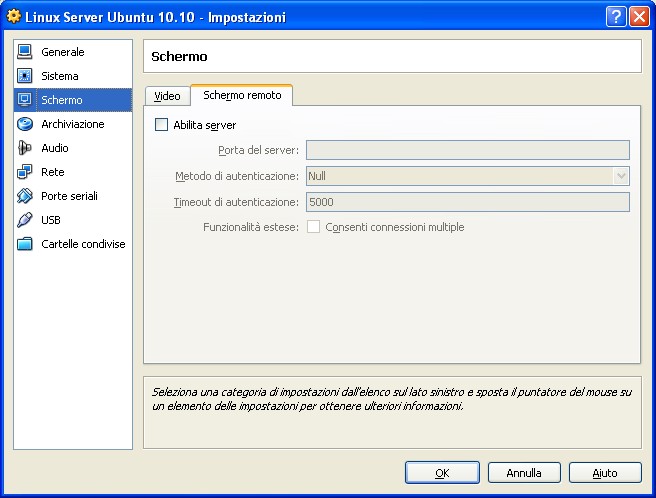
Task: Click the USB plug icon
Action: (x=25, y=220)
